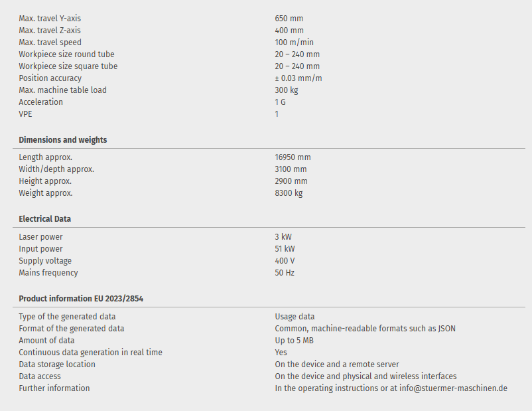Click the Format of the generated data label
This screenshot has width=532, height=411.
(x=72, y=329)
